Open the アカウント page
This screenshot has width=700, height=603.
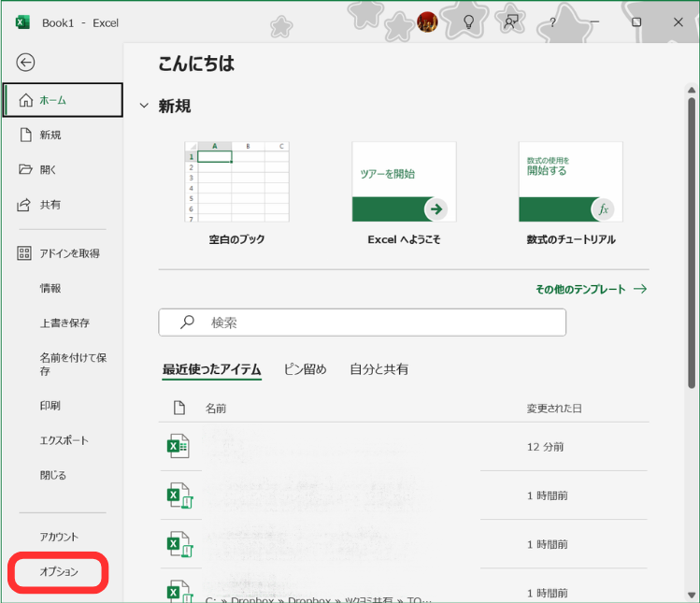(x=59, y=537)
